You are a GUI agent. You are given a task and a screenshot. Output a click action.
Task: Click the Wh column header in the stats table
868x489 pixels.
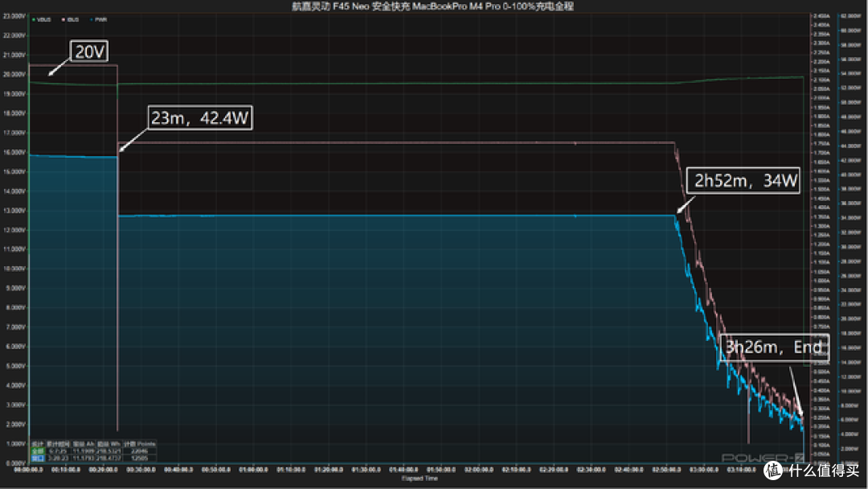pos(109,444)
